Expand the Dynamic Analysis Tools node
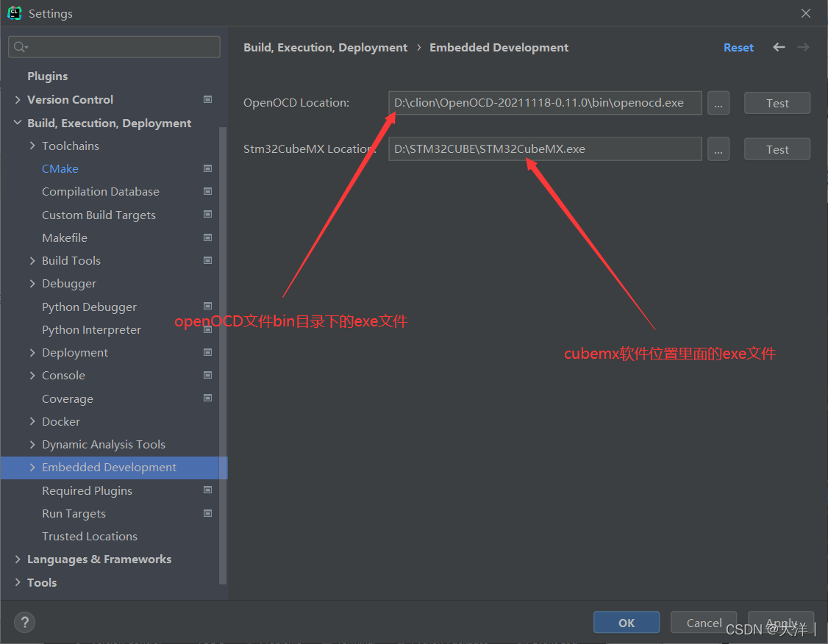 (x=32, y=445)
